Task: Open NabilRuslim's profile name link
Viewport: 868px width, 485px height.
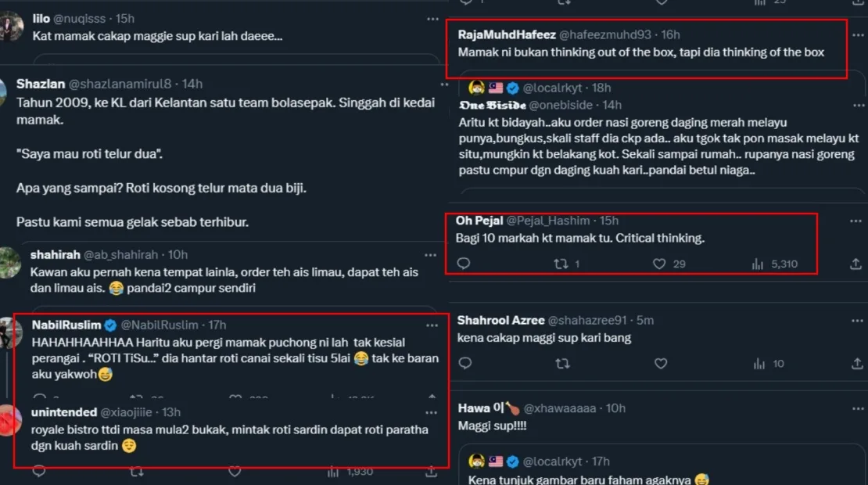Action: coord(66,325)
